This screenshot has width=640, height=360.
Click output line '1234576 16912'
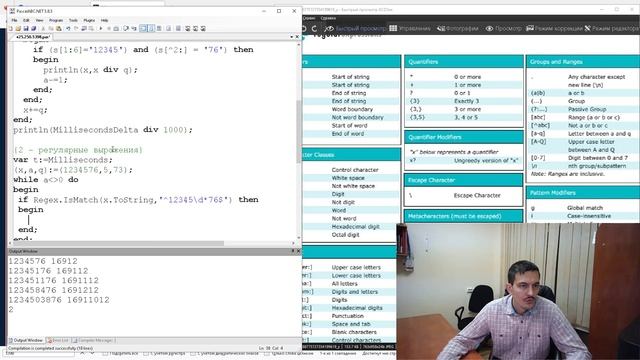pos(43,261)
